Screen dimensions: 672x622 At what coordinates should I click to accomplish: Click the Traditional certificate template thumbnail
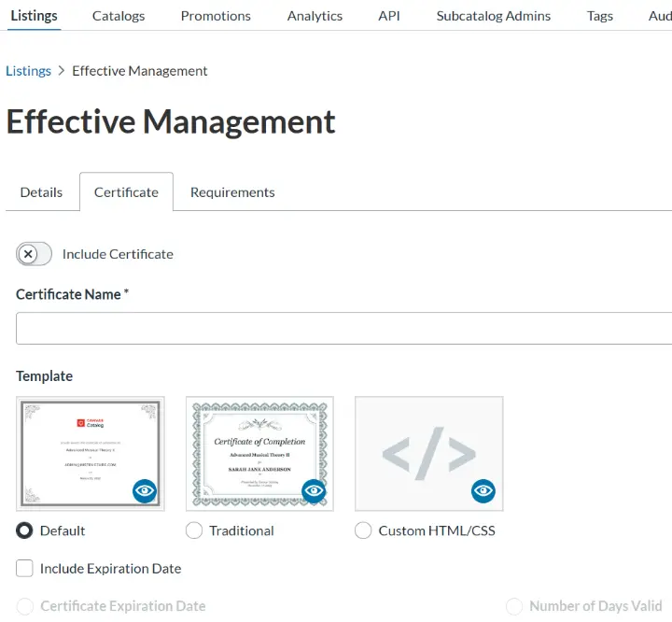click(x=252, y=448)
